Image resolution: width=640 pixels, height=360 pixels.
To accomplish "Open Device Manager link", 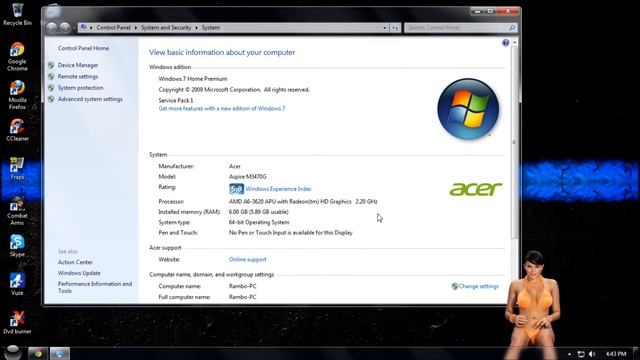I will click(x=78, y=65).
